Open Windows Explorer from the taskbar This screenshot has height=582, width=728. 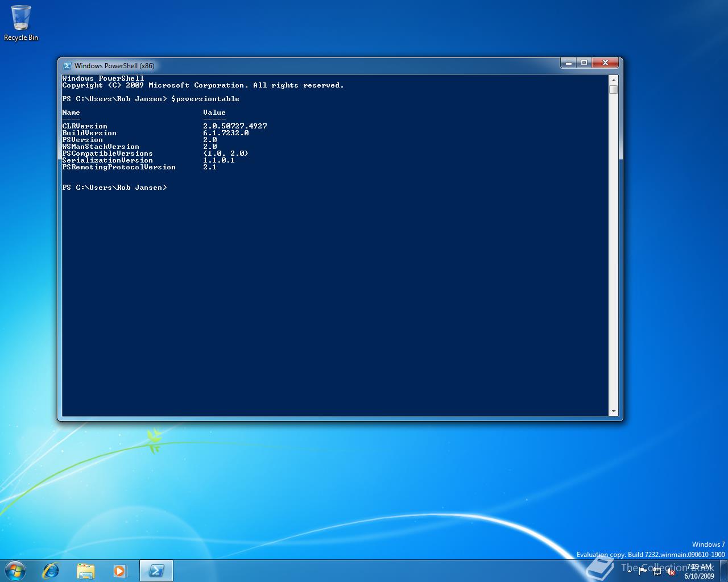tap(85, 571)
